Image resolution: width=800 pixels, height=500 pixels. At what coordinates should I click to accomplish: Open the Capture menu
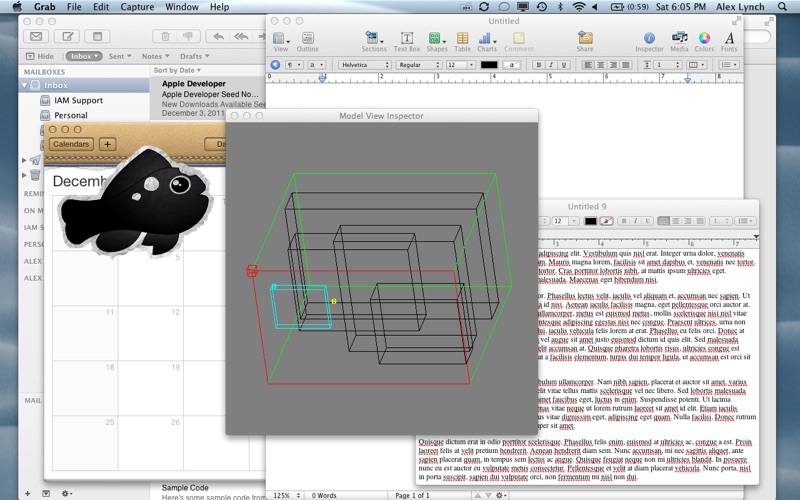[x=137, y=7]
